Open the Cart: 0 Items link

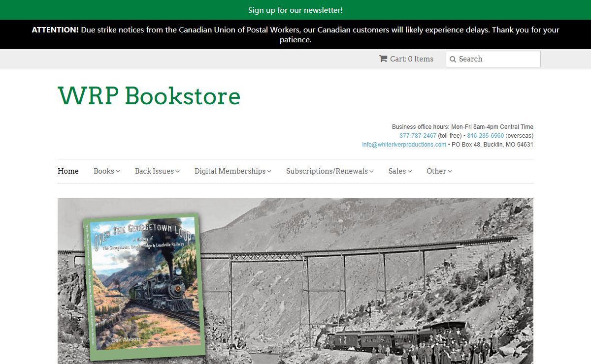click(x=406, y=59)
